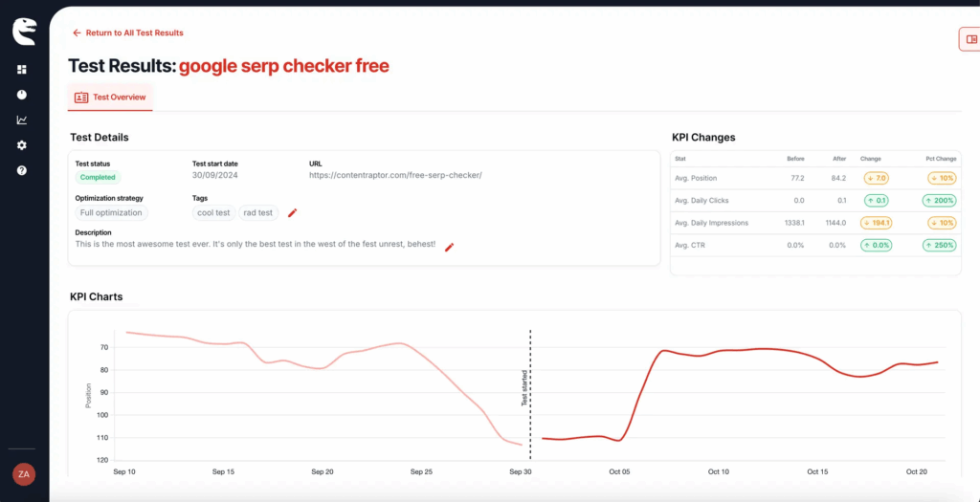This screenshot has height=502, width=980.
Task: Click the 200% Pct Change badge for clicks
Action: click(939, 201)
